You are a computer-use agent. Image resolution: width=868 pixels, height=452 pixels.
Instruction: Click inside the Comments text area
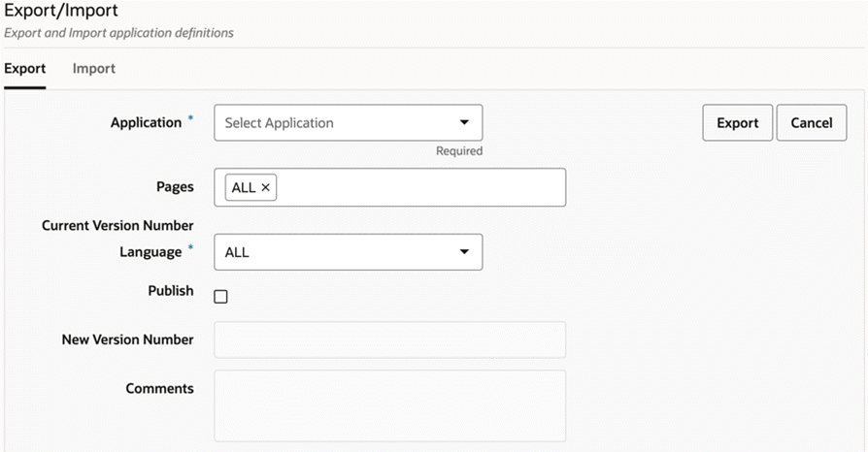tap(389, 405)
